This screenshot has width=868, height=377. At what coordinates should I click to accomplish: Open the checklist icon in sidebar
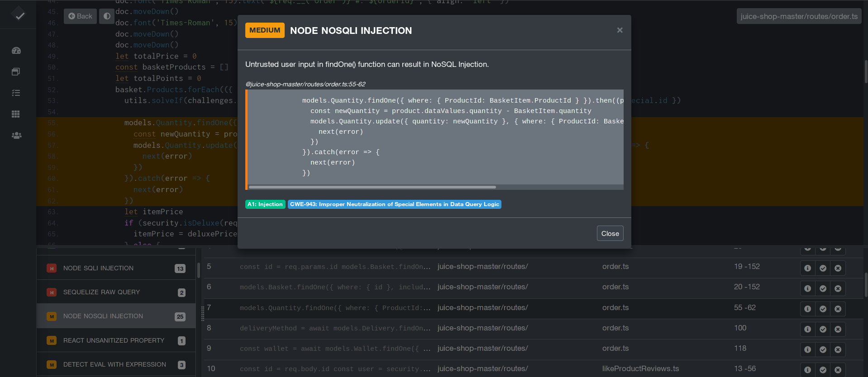pyautogui.click(x=16, y=93)
